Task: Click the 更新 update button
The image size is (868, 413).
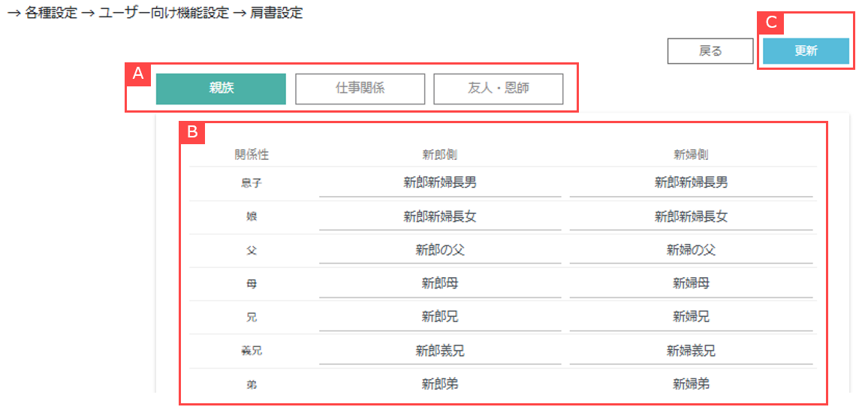Action: 806,51
